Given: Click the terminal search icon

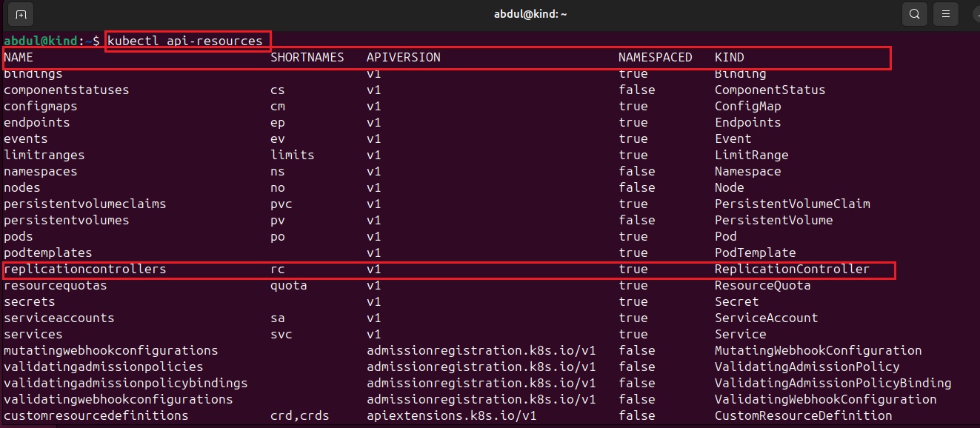Looking at the screenshot, I should click(x=915, y=14).
